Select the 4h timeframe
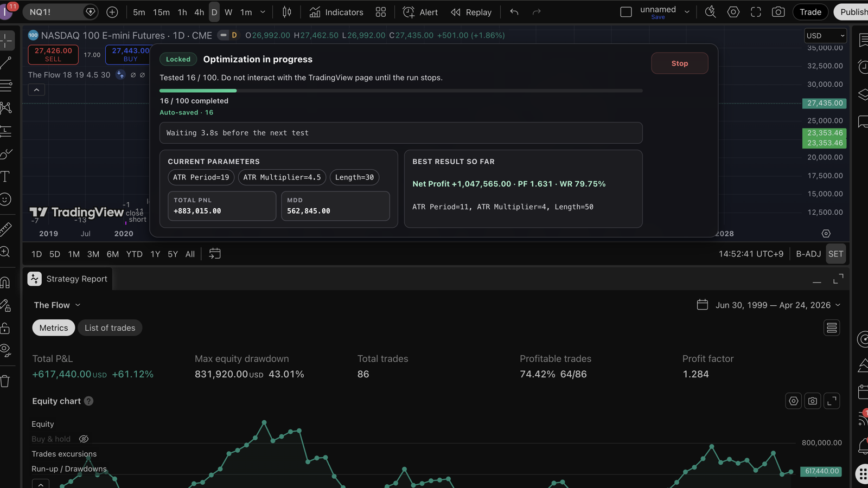Screen dimensions: 868x488 click(199, 12)
